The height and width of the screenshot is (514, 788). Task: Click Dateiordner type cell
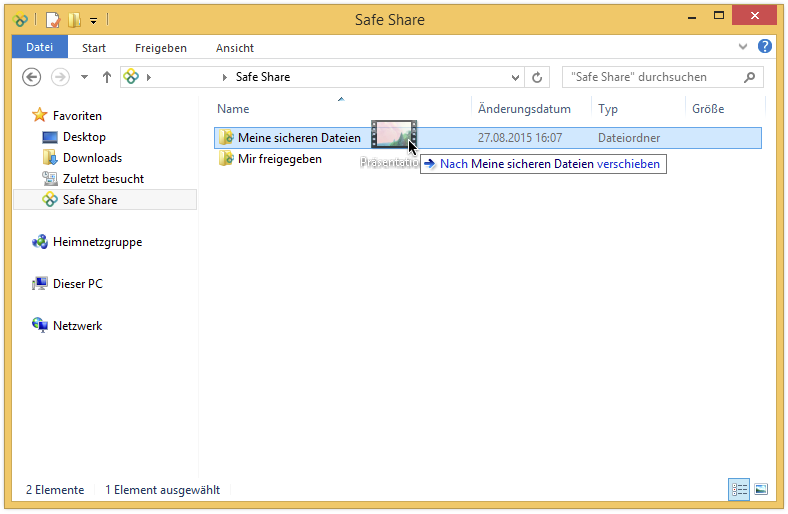coord(629,138)
